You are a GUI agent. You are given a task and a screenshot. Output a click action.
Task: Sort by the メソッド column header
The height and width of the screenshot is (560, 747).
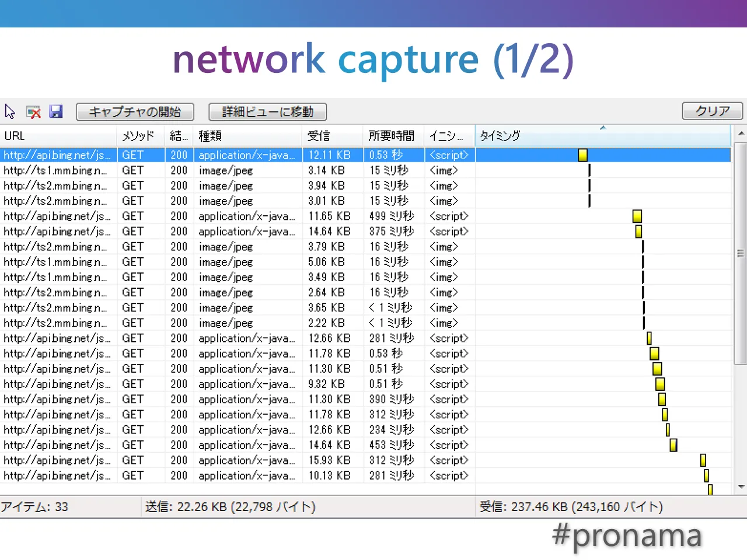141,136
